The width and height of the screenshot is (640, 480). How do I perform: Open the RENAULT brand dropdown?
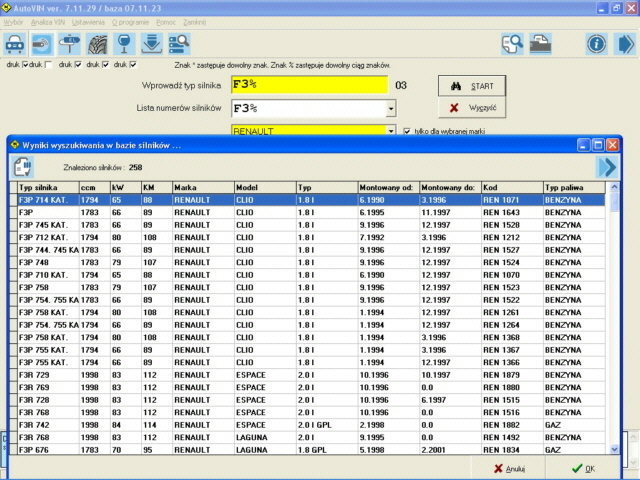390,130
